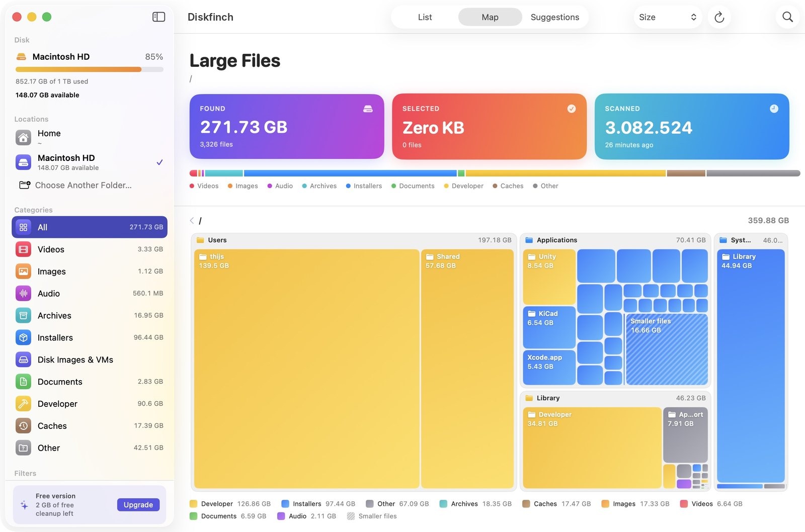This screenshot has width=805, height=532.
Task: Click the gray Other segment of category bar
Action: tap(753, 173)
